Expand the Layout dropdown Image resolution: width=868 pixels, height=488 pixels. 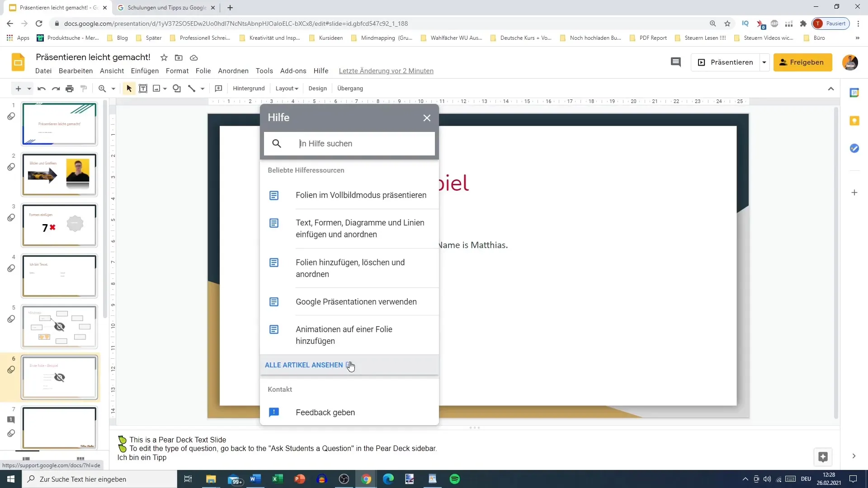(287, 89)
